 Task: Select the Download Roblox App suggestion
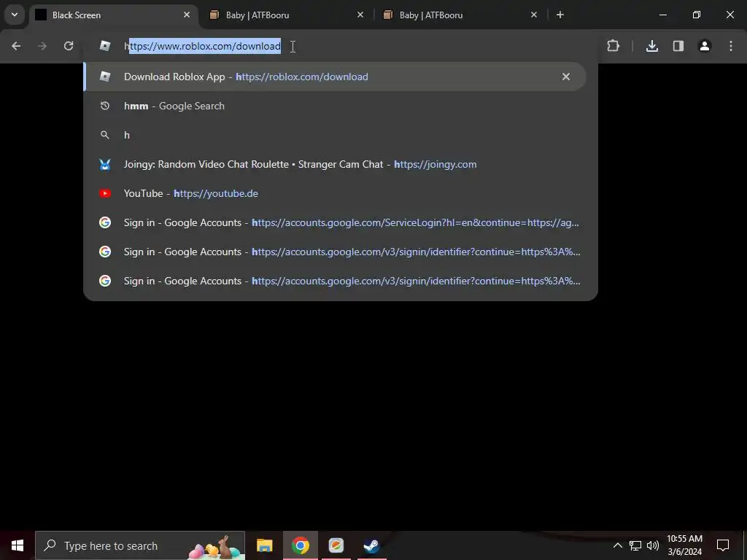pyautogui.click(x=334, y=77)
